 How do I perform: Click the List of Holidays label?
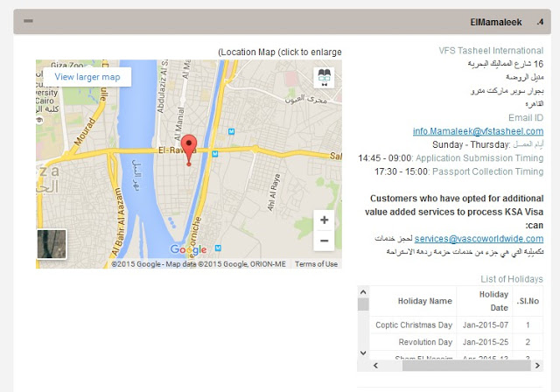pos(512,279)
